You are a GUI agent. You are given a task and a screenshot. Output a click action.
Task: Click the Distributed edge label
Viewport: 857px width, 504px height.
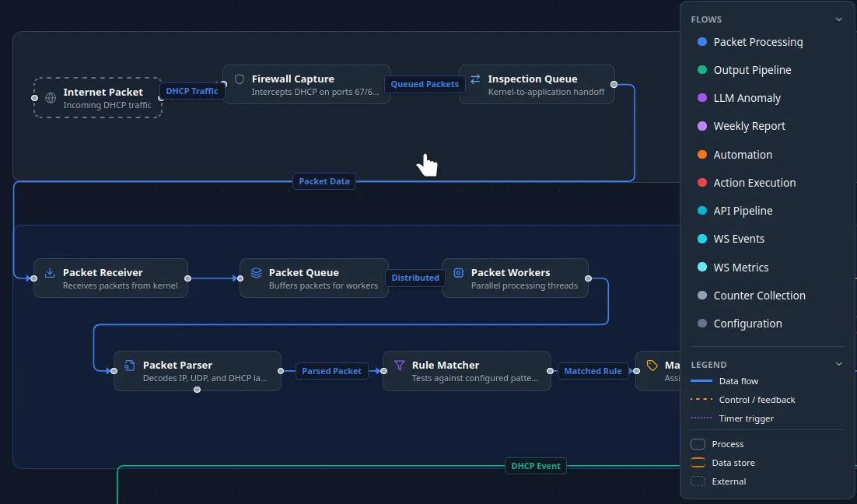click(415, 278)
